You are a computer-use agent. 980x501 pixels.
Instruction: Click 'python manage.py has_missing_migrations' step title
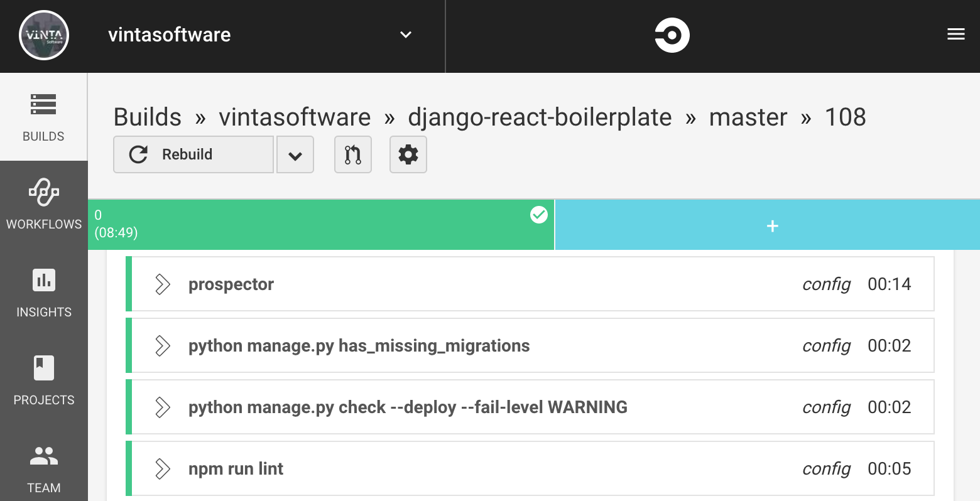tap(359, 346)
